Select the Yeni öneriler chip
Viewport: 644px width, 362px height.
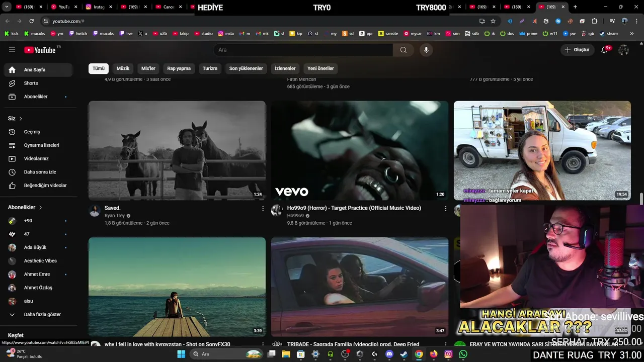320,68
